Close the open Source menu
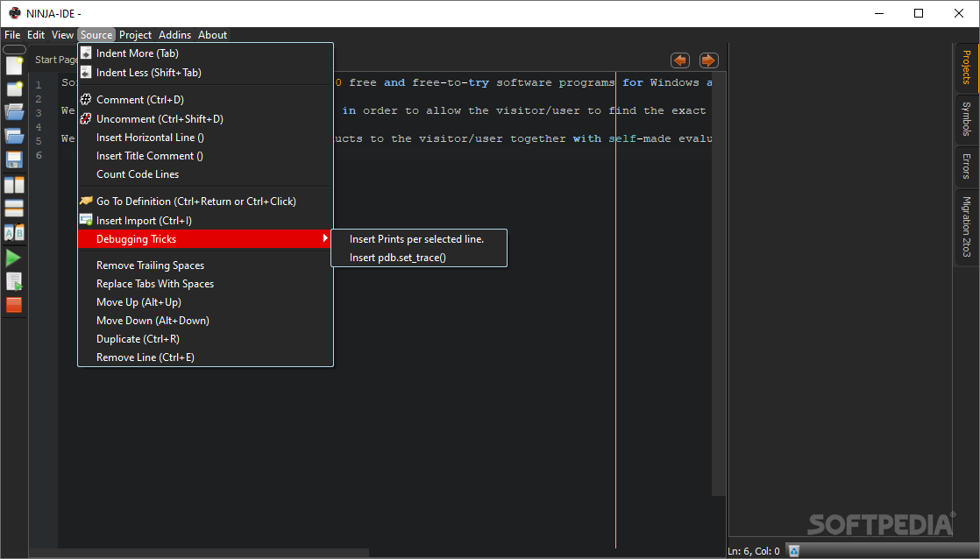The width and height of the screenshot is (980, 559). click(x=96, y=35)
